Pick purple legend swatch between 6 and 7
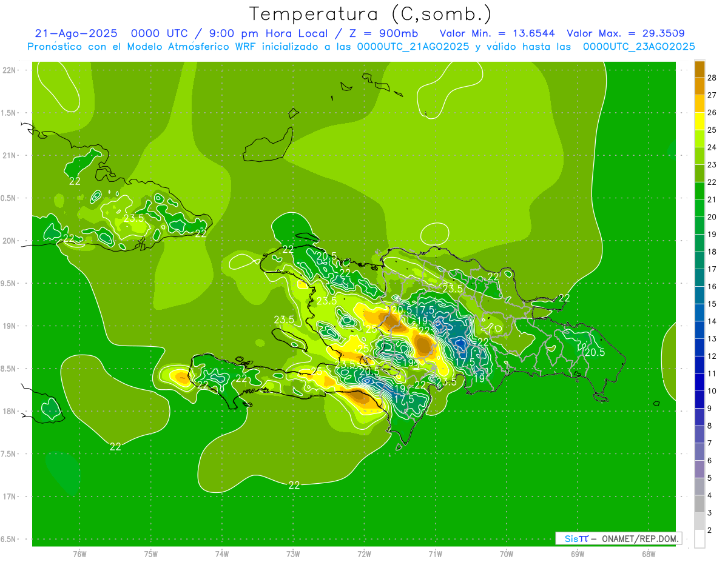The height and width of the screenshot is (562, 728). (699, 452)
